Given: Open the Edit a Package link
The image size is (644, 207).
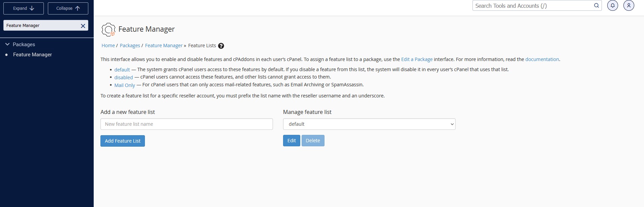Looking at the screenshot, I should click(x=417, y=59).
